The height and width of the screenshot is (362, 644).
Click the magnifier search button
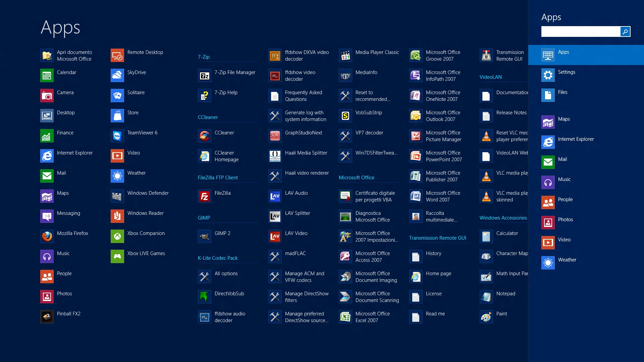625,32
